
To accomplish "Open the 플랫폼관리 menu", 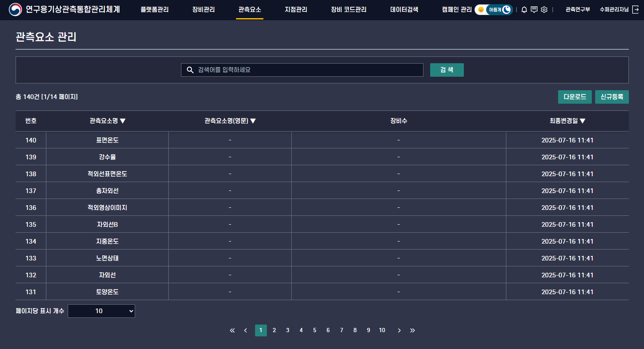I will 154,9.
